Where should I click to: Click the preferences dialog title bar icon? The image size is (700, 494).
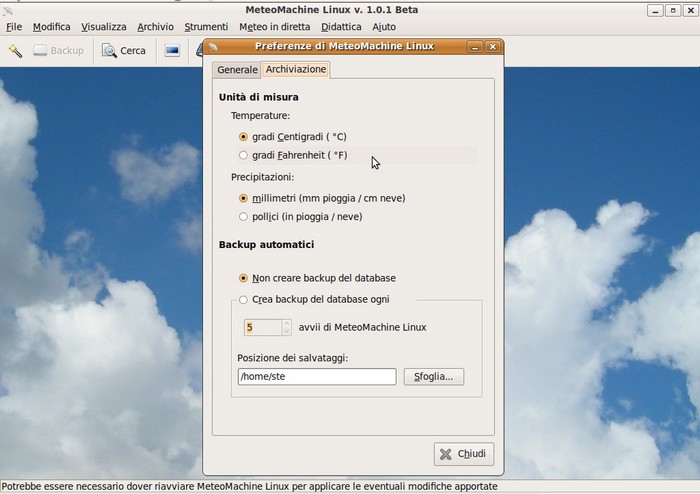click(x=213, y=46)
